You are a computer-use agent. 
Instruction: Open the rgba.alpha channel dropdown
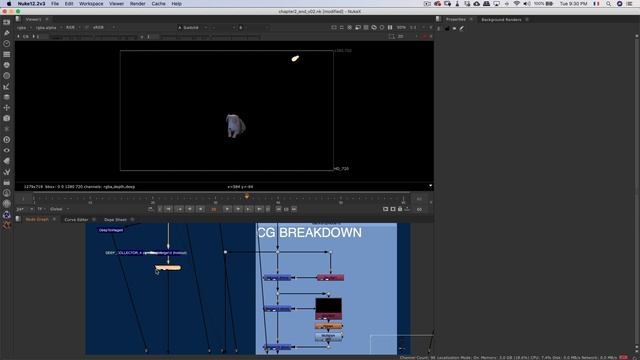click(x=49, y=28)
